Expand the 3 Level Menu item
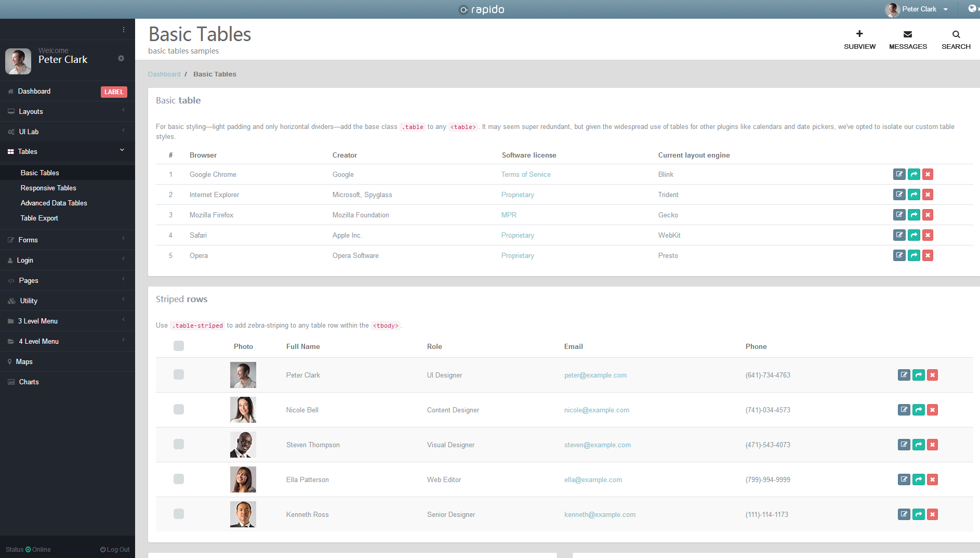The height and width of the screenshot is (558, 980). click(68, 321)
